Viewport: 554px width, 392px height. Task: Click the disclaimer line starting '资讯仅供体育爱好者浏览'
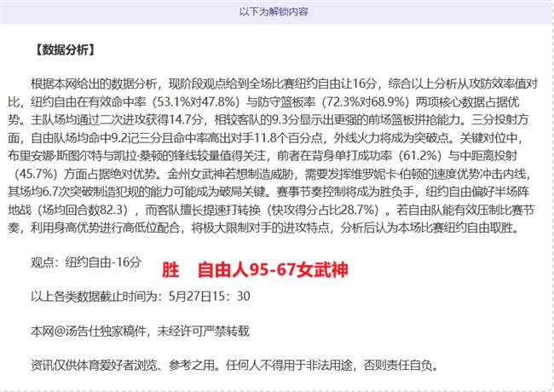click(x=234, y=365)
